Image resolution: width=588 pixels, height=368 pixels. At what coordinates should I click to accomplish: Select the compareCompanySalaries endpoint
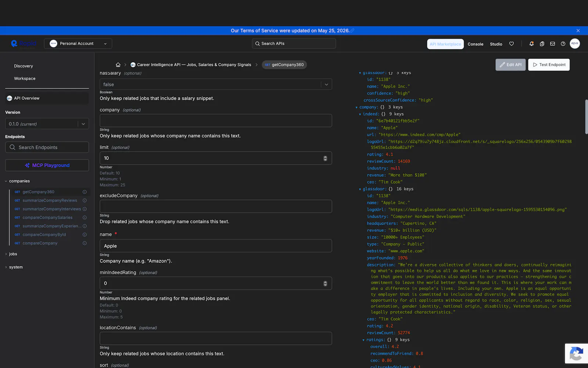47,217
